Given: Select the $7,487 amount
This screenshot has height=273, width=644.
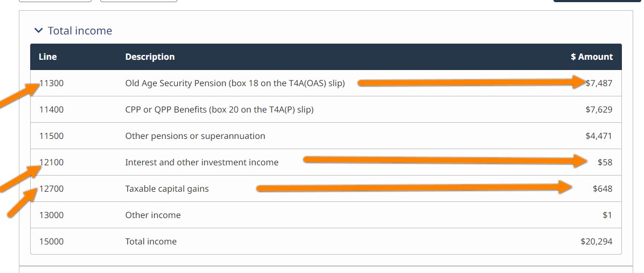Looking at the screenshot, I should (599, 83).
